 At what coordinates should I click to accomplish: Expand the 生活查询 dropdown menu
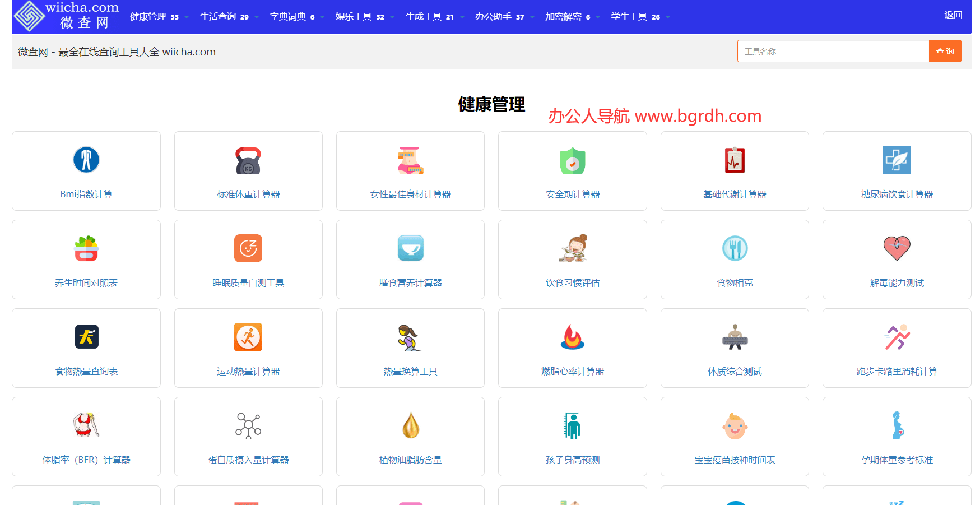pos(224,17)
